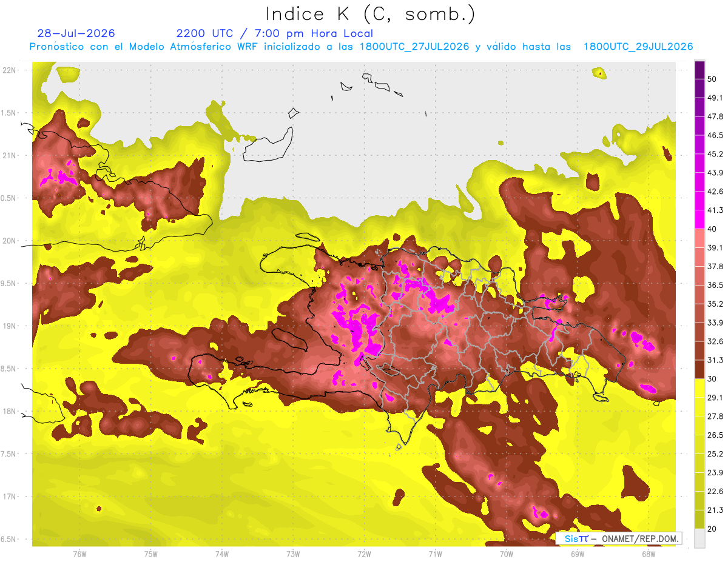Click the "72W" longitude label
Screen dimensions: 728x562
click(x=365, y=554)
